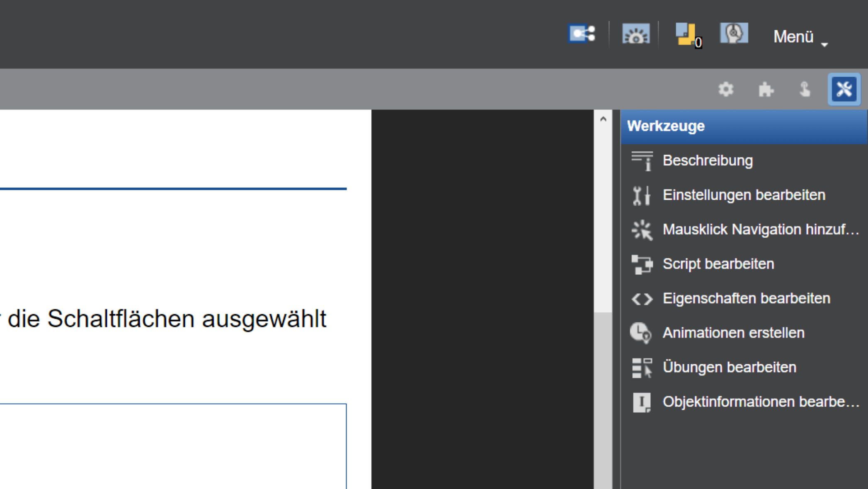Viewport: 868px width, 489px height.
Task: Click the vertical scrollbar thumb
Action: [x=603, y=400]
